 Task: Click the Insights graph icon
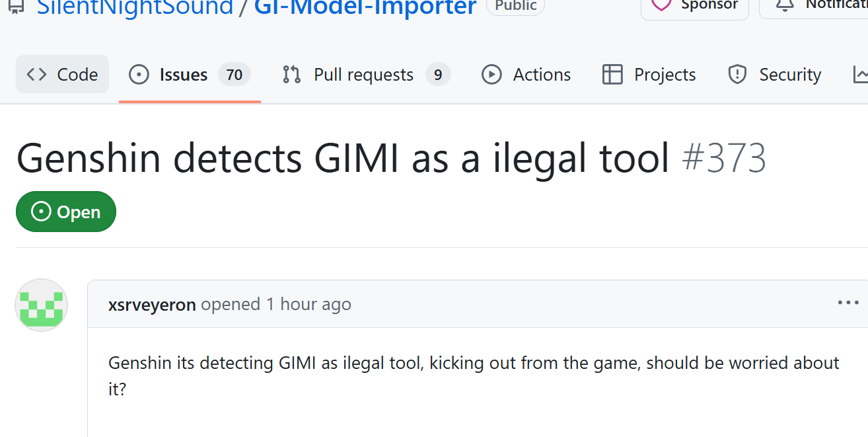tap(860, 75)
